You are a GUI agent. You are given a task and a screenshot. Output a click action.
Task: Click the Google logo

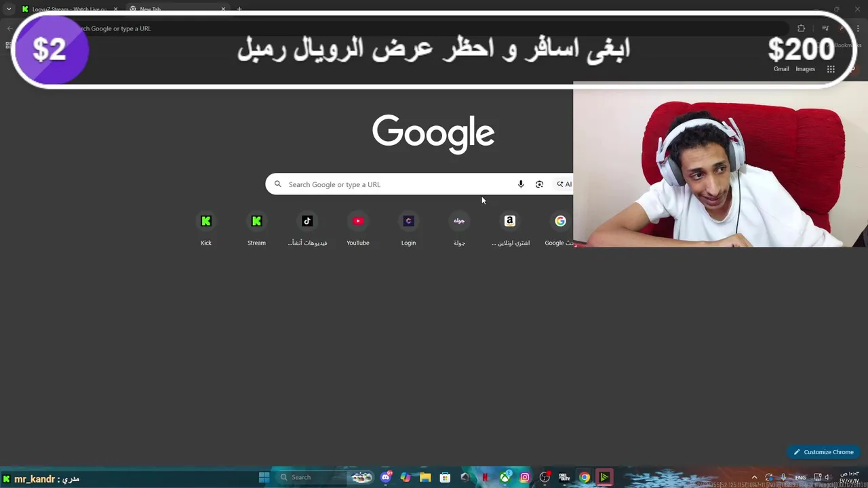433,133
